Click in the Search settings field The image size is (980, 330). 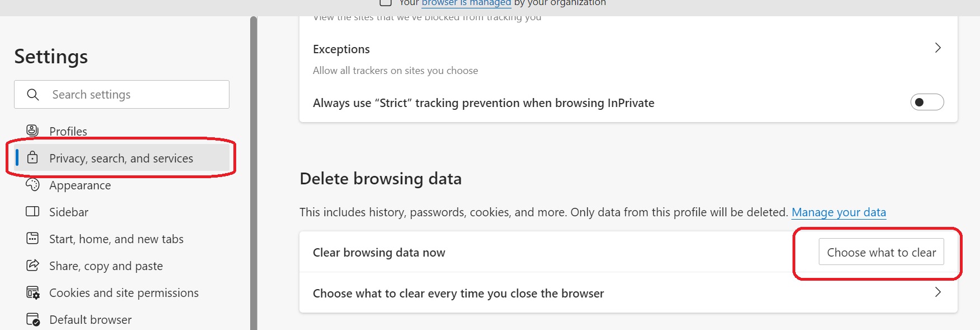pos(134,95)
